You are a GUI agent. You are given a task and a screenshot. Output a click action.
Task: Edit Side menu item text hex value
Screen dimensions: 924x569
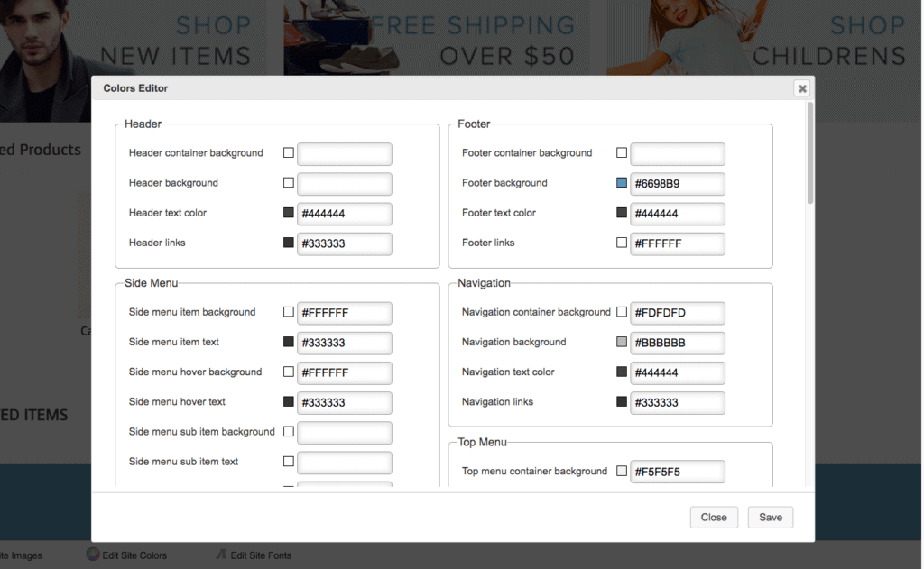click(344, 343)
